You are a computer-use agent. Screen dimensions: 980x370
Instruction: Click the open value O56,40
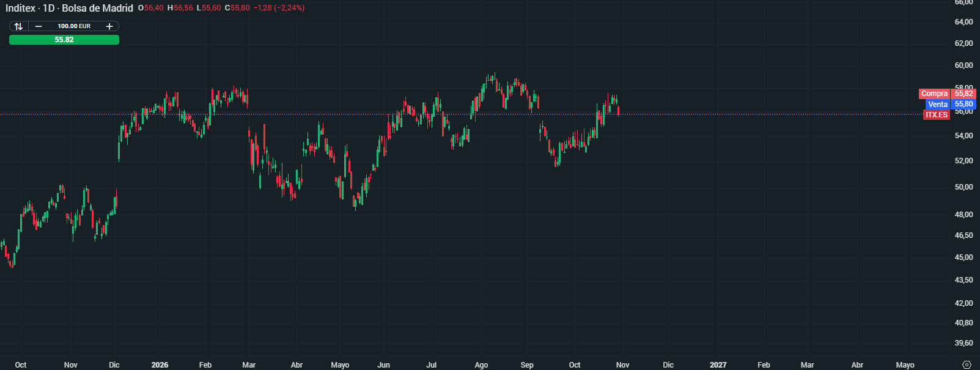[x=151, y=8]
